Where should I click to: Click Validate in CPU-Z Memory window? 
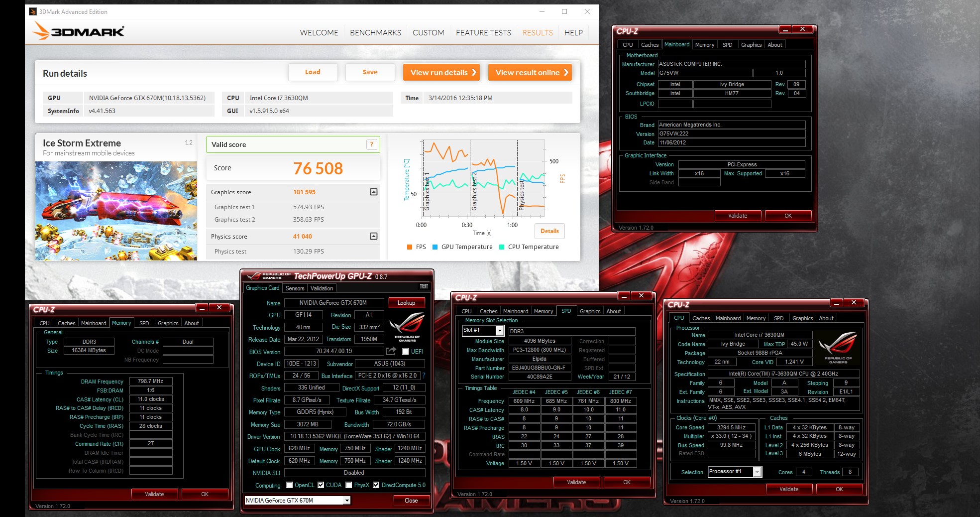click(x=154, y=494)
